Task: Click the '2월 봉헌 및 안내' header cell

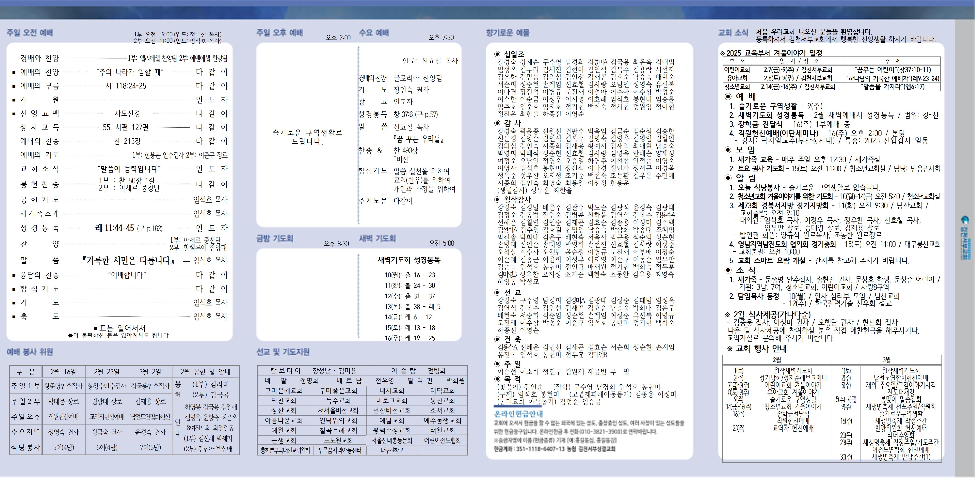Action: tap(205, 372)
